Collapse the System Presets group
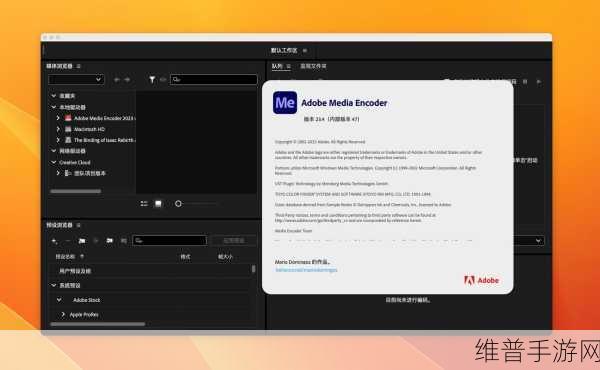This screenshot has width=600, height=370. click(x=54, y=285)
